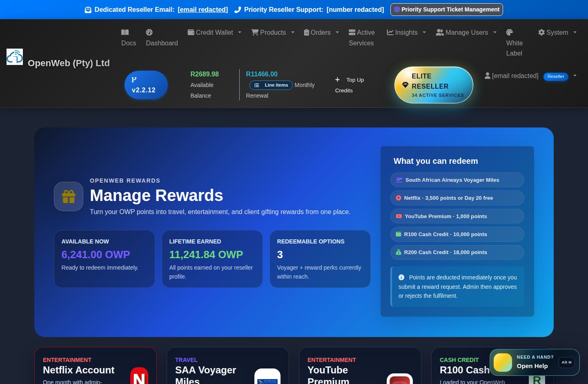
Task: Click the 6,241.00 OWP available points
Action: coord(96,255)
